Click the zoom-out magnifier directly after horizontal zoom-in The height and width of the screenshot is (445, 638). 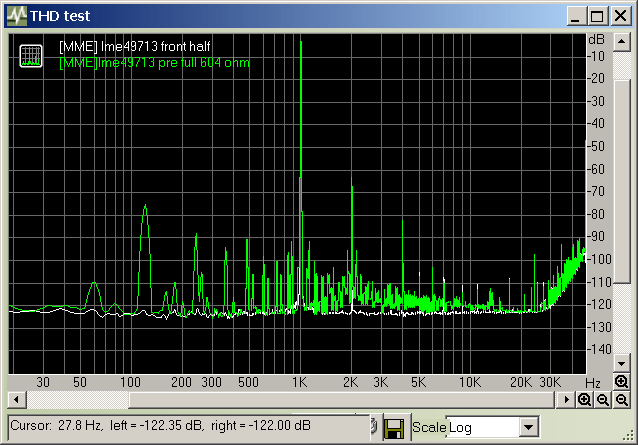click(x=603, y=400)
